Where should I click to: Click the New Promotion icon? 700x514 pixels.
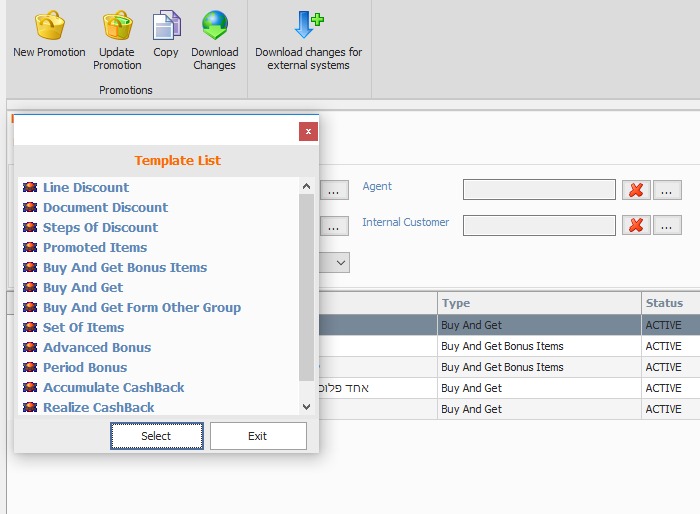[49, 26]
